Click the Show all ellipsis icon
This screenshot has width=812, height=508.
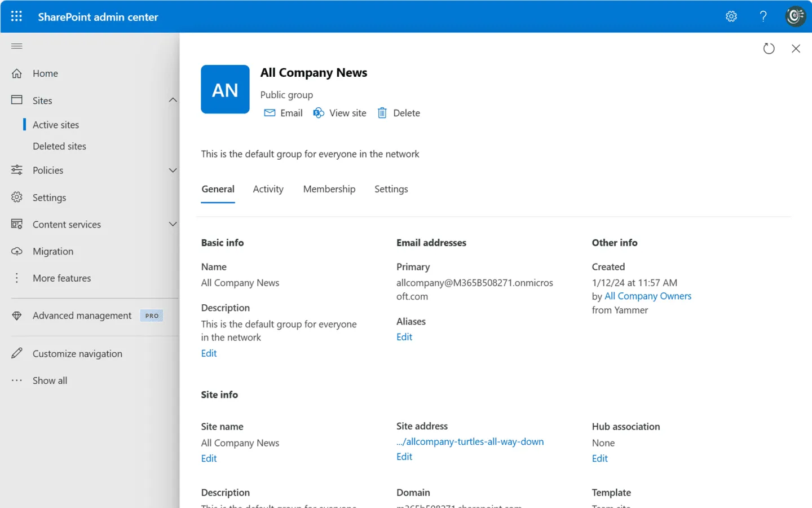pyautogui.click(x=17, y=380)
